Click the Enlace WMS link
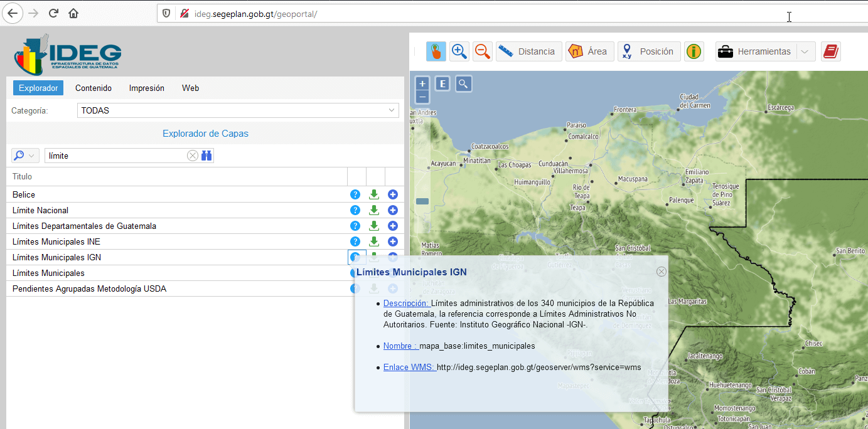This screenshot has height=429, width=868. point(409,367)
